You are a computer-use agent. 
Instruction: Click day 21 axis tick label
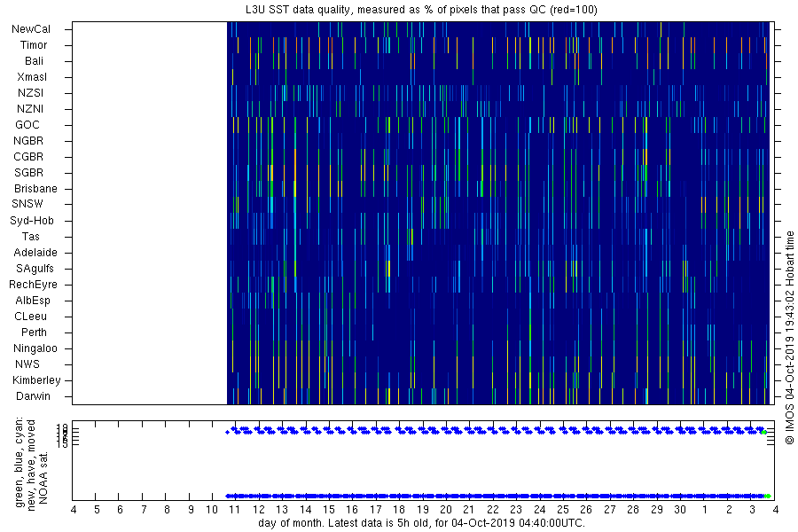click(469, 510)
